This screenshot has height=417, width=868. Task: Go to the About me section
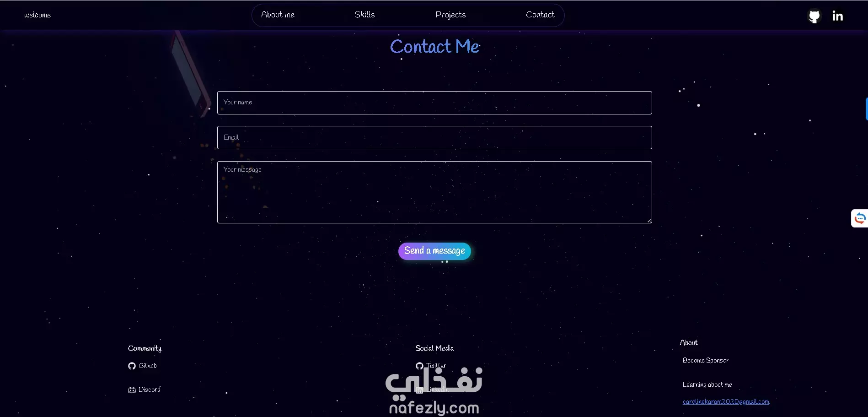pyautogui.click(x=278, y=15)
